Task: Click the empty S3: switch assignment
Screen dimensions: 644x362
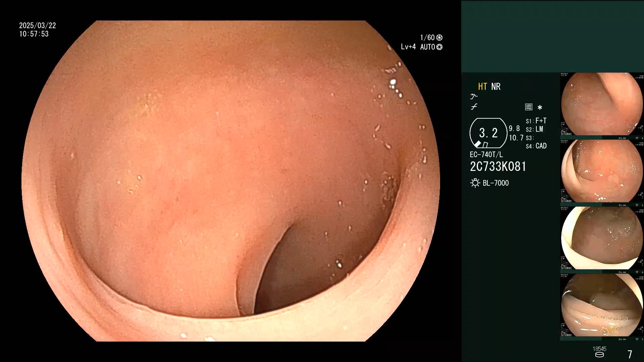Action: click(529, 138)
